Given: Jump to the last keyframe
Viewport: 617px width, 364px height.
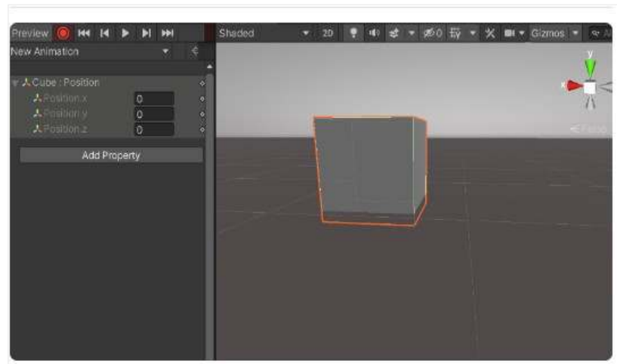Looking at the screenshot, I should (x=168, y=33).
